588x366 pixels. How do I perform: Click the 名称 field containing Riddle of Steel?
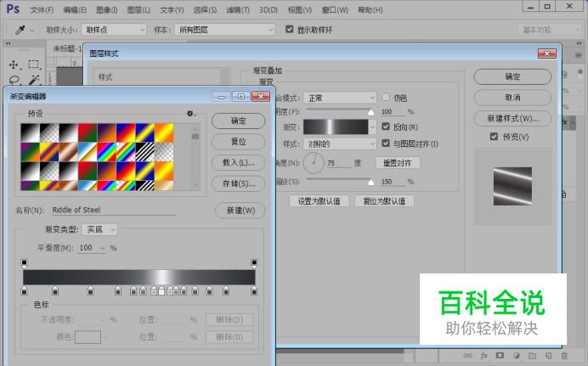(114, 210)
